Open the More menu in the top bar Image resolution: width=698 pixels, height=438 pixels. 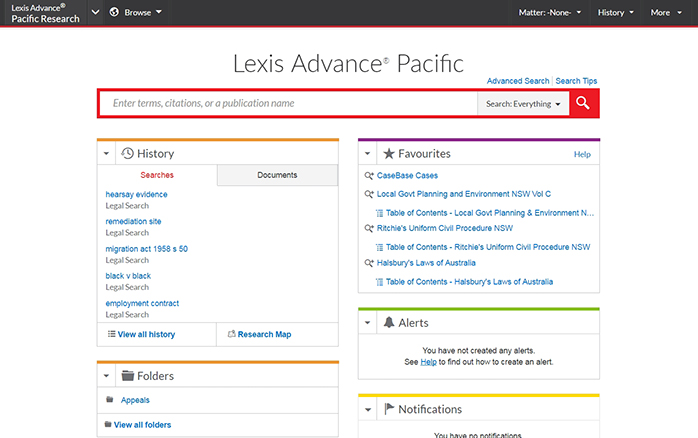pos(666,12)
